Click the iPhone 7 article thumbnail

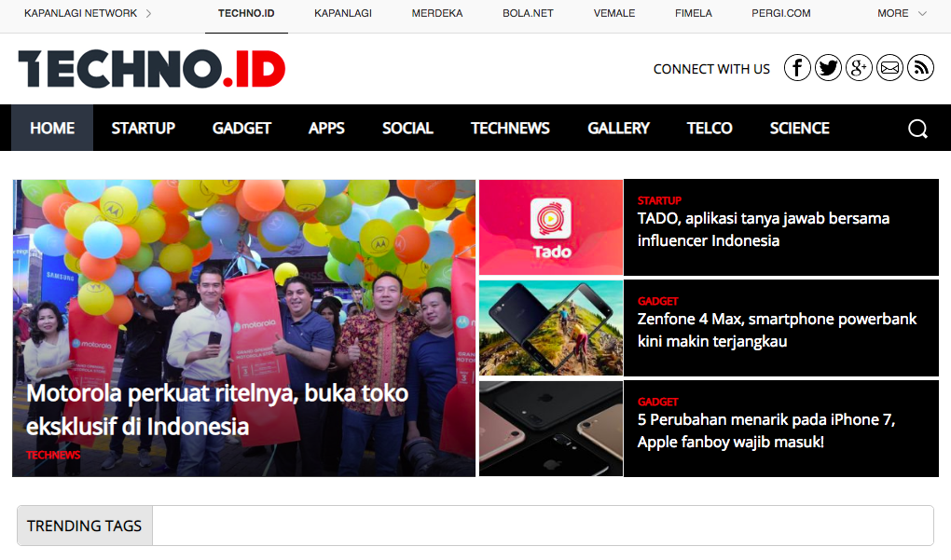coord(551,429)
